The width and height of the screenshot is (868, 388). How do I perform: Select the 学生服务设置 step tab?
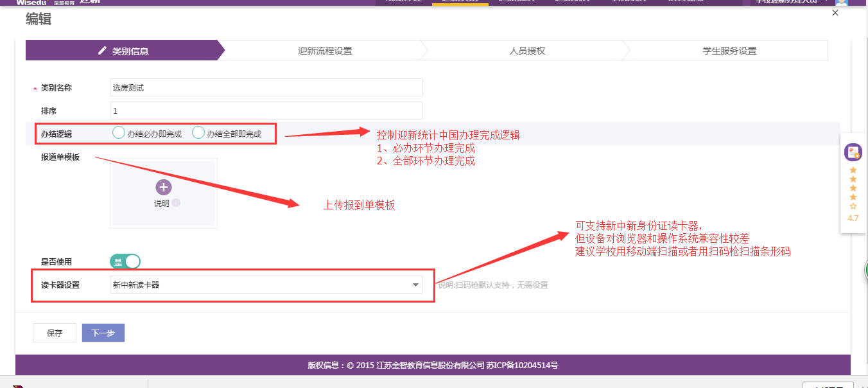(729, 51)
